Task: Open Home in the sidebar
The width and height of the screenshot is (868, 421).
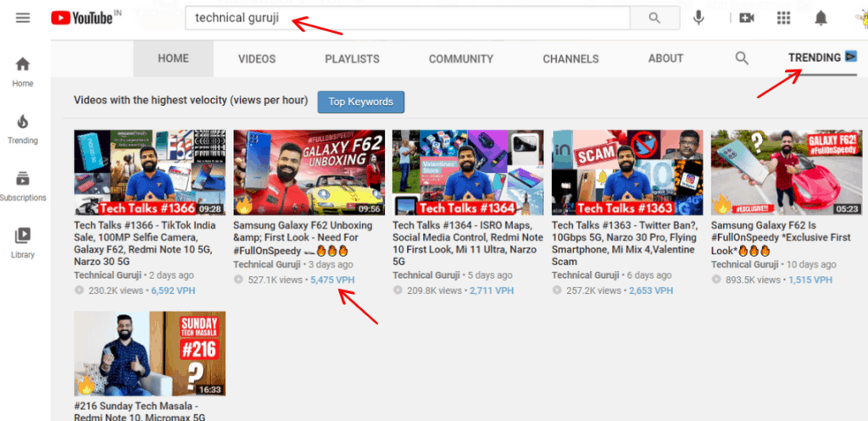Action: [x=23, y=73]
